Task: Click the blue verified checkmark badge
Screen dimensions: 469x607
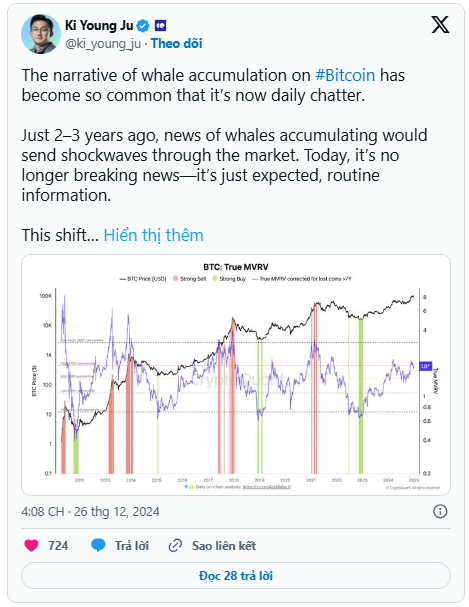Action: coord(143,26)
